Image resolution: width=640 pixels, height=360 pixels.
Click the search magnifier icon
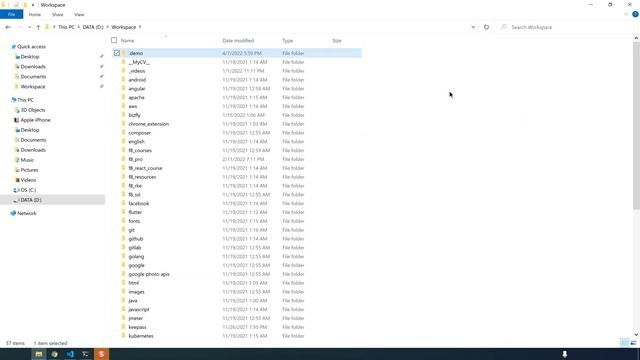(504, 27)
